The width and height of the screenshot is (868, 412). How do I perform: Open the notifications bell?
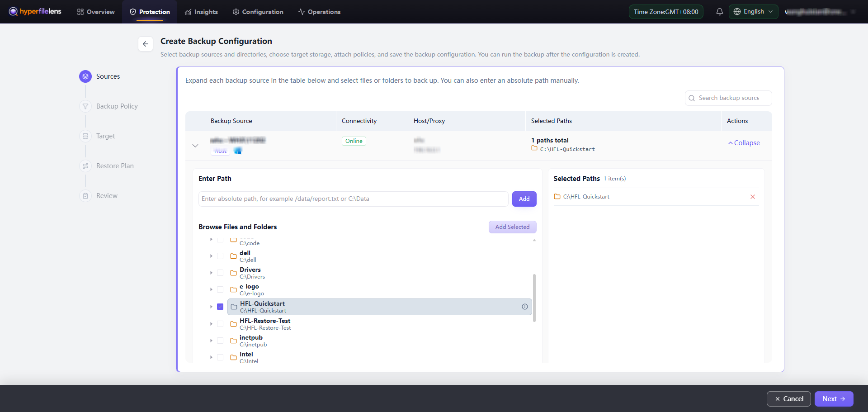720,12
